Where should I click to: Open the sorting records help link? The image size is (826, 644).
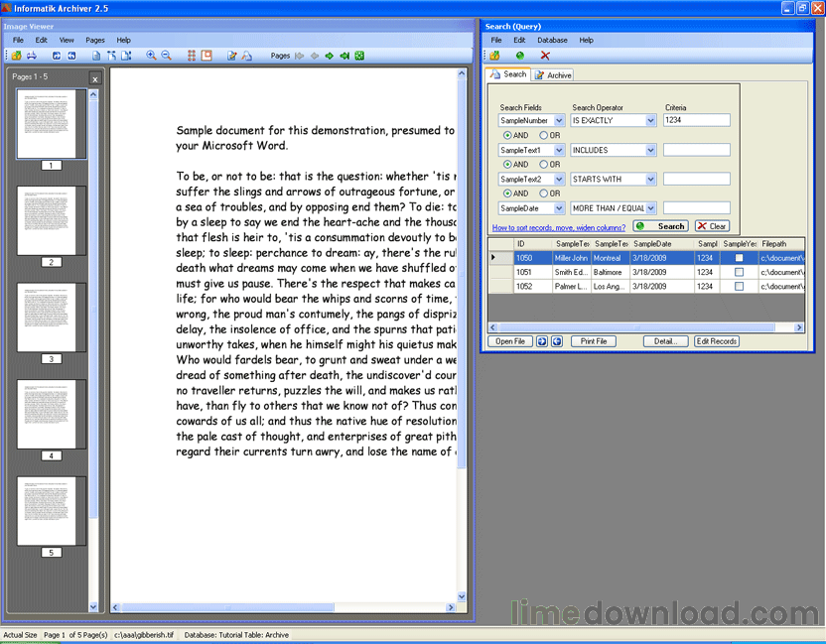[558, 226]
